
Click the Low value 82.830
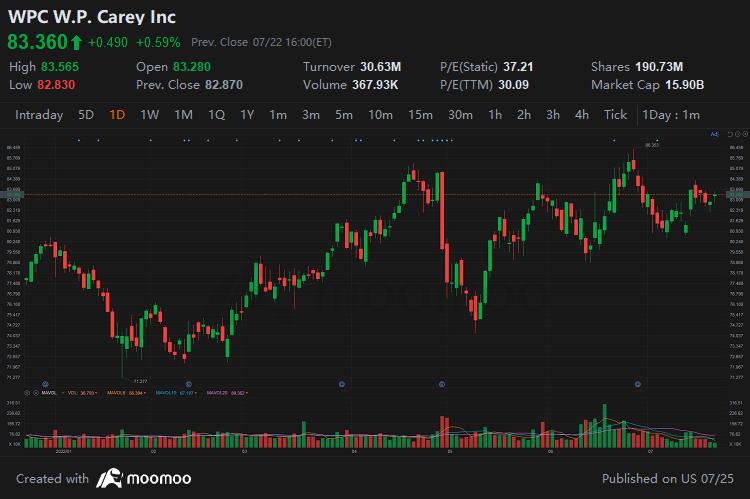tap(56, 85)
